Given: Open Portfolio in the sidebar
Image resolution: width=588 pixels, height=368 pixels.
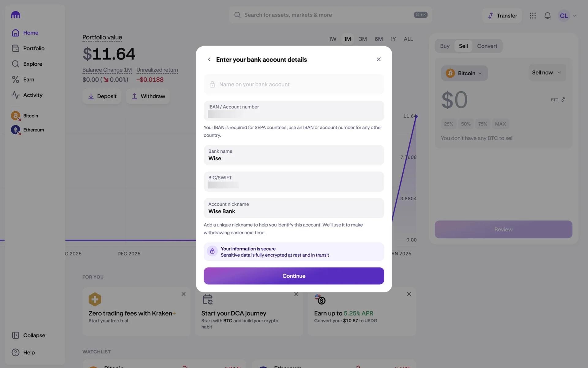Looking at the screenshot, I should (x=34, y=48).
